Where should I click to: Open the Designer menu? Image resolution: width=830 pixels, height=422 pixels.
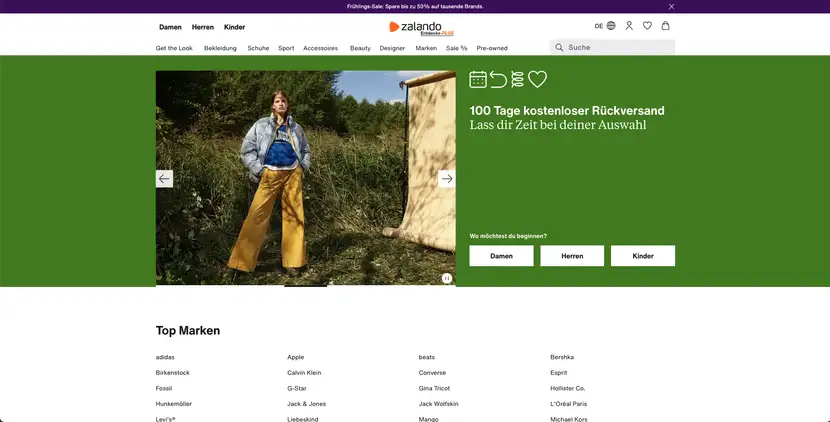[x=392, y=48]
